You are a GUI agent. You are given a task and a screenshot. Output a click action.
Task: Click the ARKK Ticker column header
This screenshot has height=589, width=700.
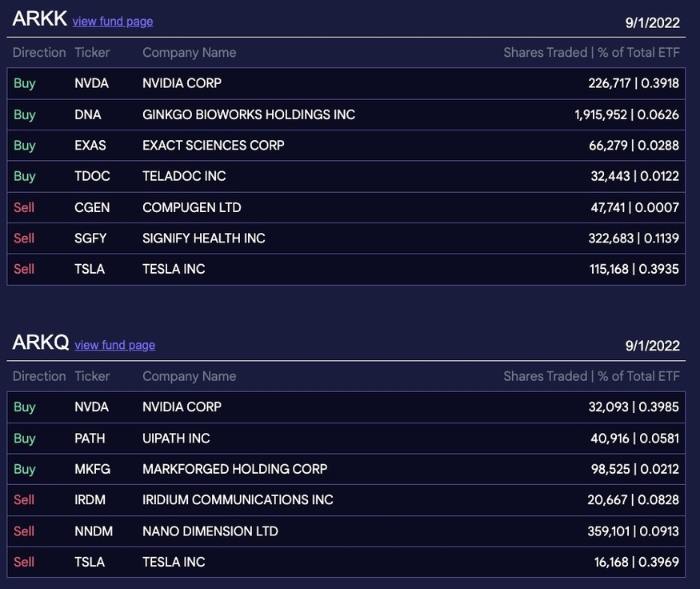coord(92,53)
